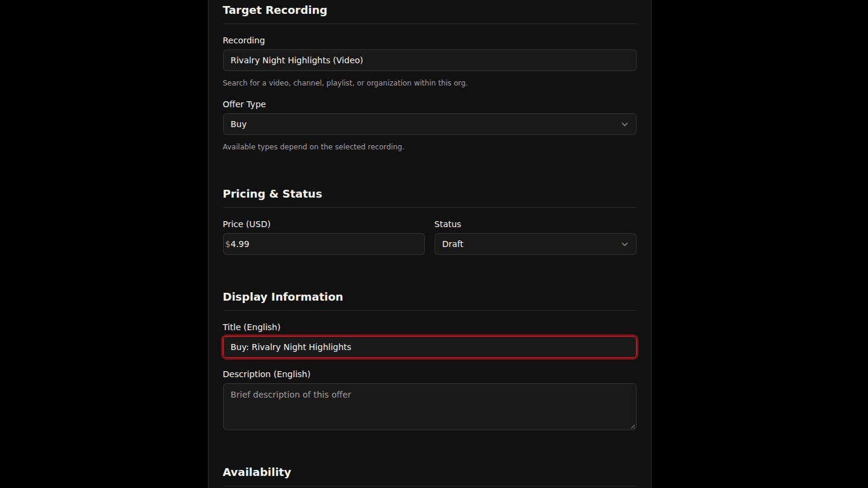Click the "Available types depend" helper text
Screen dimensions: 868x488
tap(313, 147)
